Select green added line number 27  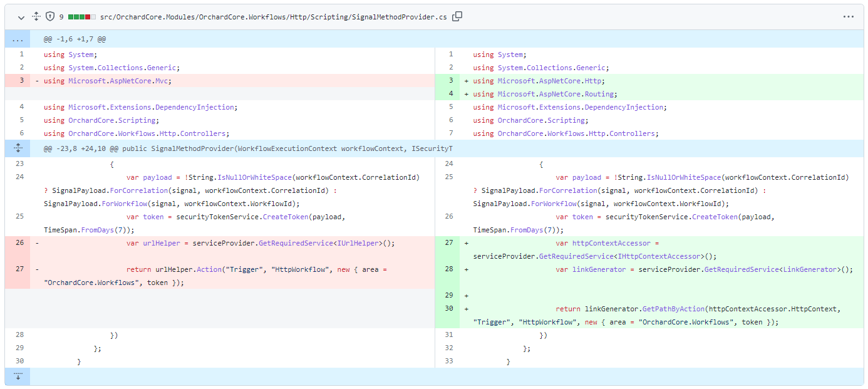[x=447, y=249]
